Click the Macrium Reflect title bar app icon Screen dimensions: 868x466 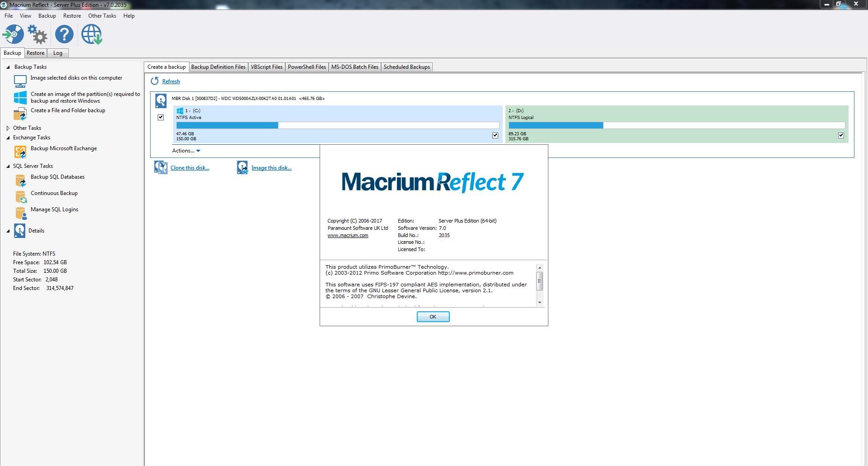tap(4, 5)
